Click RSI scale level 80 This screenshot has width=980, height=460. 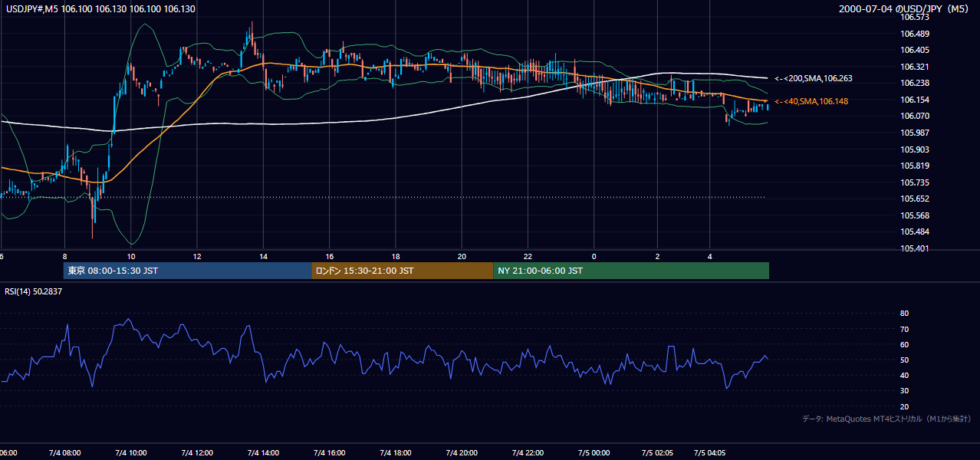coord(904,314)
